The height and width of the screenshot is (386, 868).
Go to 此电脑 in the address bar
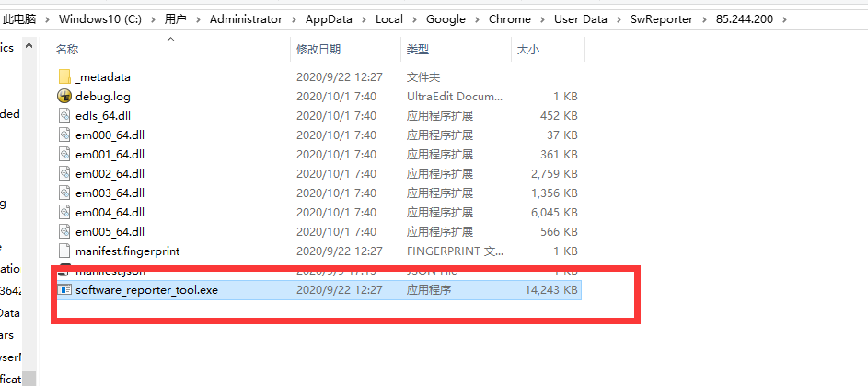click(x=18, y=18)
